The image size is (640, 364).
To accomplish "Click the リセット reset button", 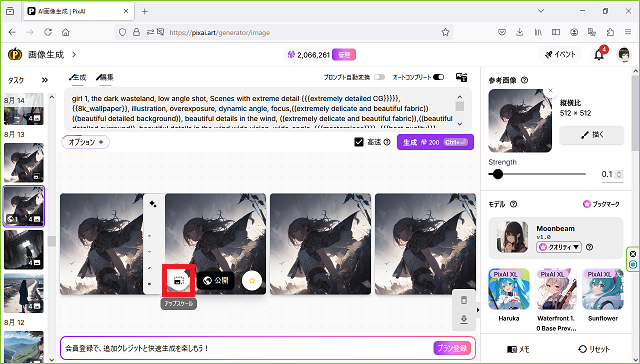I will click(x=594, y=349).
